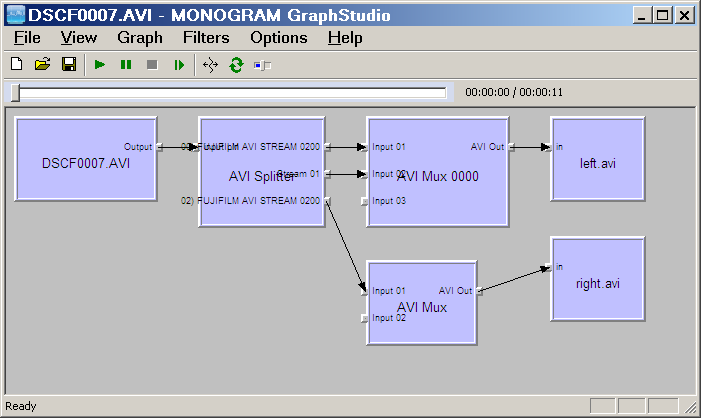Click the Stream 01 output pin on AVI Splitter
This screenshot has width=701, height=418.
coord(328,174)
